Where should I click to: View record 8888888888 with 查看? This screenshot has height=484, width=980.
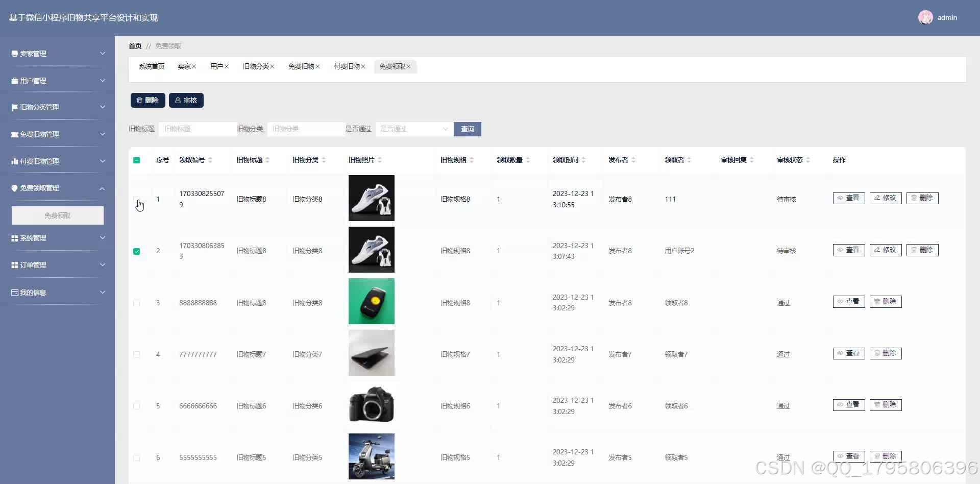click(849, 302)
